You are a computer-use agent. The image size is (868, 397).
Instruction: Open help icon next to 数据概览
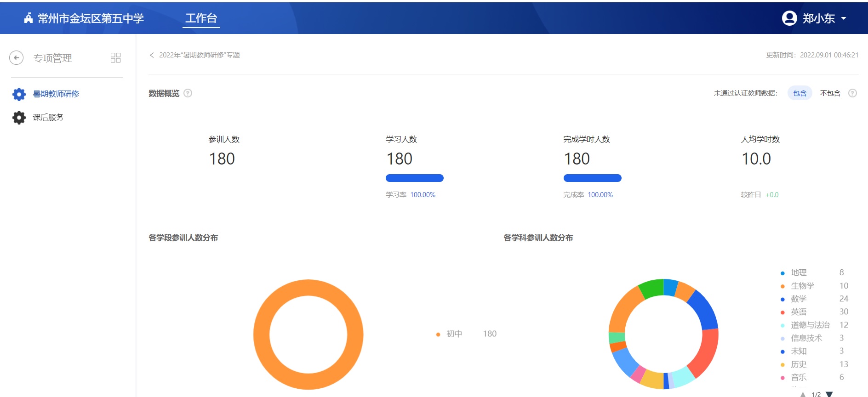click(188, 93)
